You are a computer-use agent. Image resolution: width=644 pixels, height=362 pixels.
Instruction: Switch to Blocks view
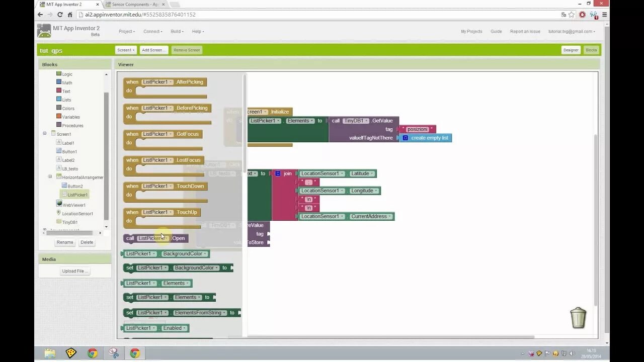click(591, 50)
